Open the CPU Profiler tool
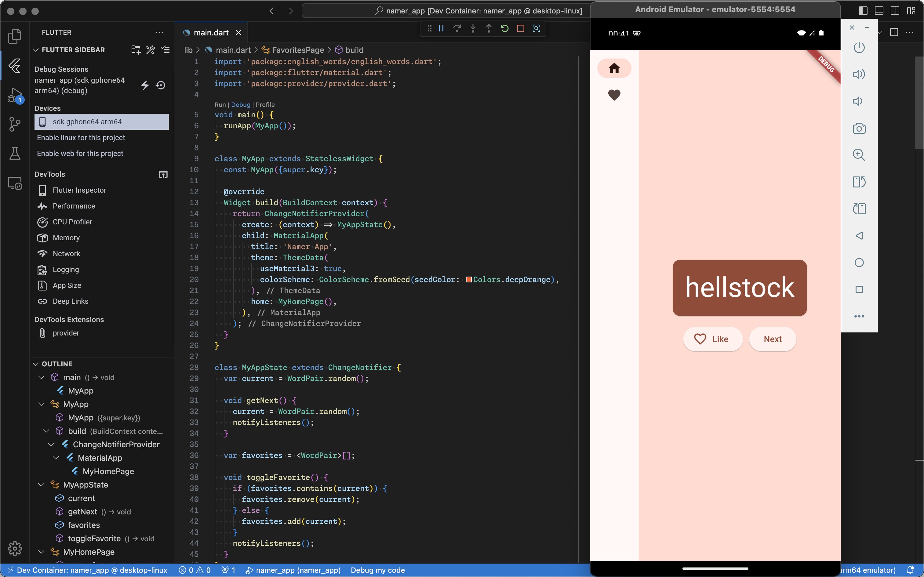This screenshot has width=924, height=577. (72, 222)
